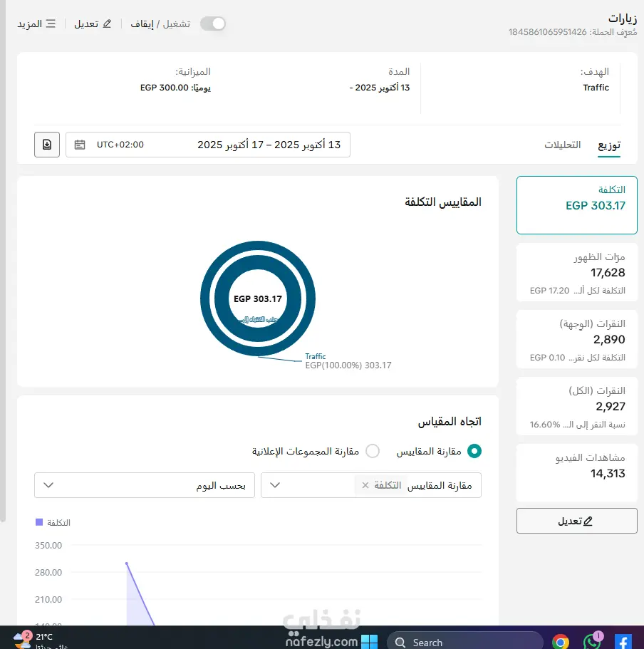This screenshot has width=644, height=649.
Task: Click the search magnifier icon in taskbar
Action: click(x=400, y=643)
